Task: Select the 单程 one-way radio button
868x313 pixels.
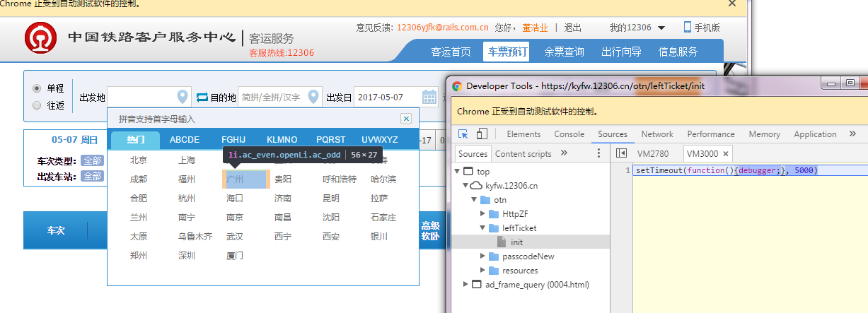Action: pos(37,88)
